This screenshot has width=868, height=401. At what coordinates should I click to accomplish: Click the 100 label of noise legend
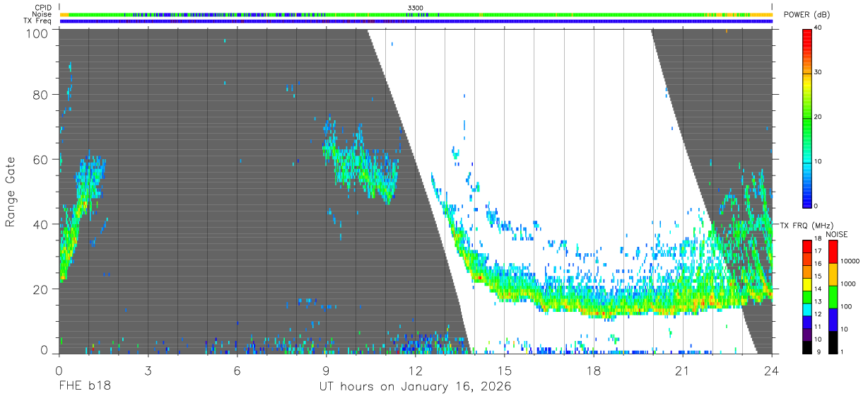(845, 307)
